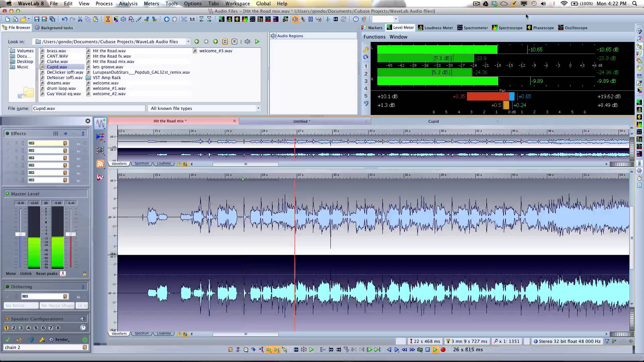Stop playback with the square Stop button
The height and width of the screenshot is (362, 644).
click(x=428, y=350)
